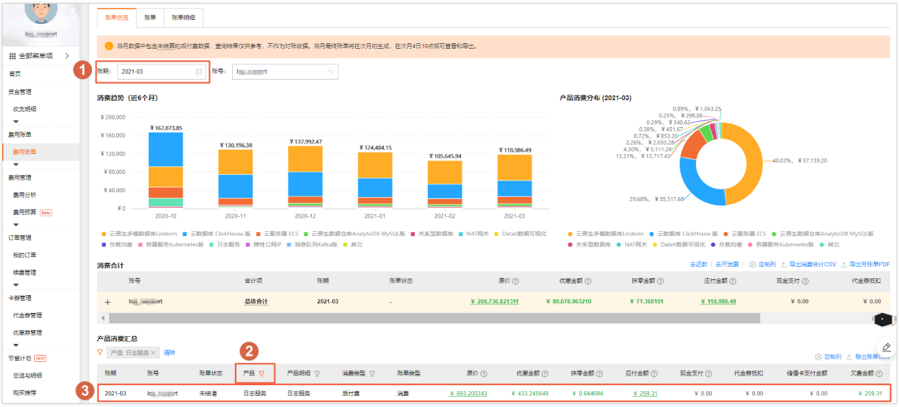Open the ¥208,736.821311 原价 total link
This screenshot has height=407, width=900.
(495, 301)
